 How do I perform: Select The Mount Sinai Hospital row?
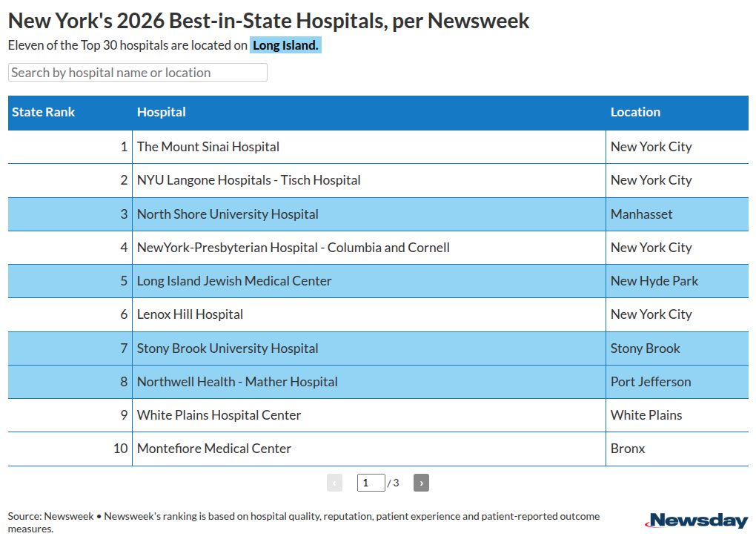208,147
